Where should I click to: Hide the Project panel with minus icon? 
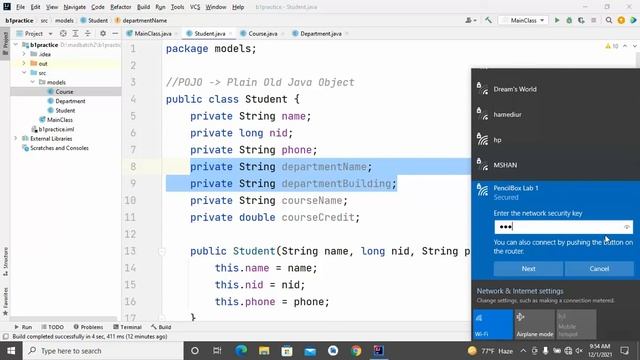[115, 33]
